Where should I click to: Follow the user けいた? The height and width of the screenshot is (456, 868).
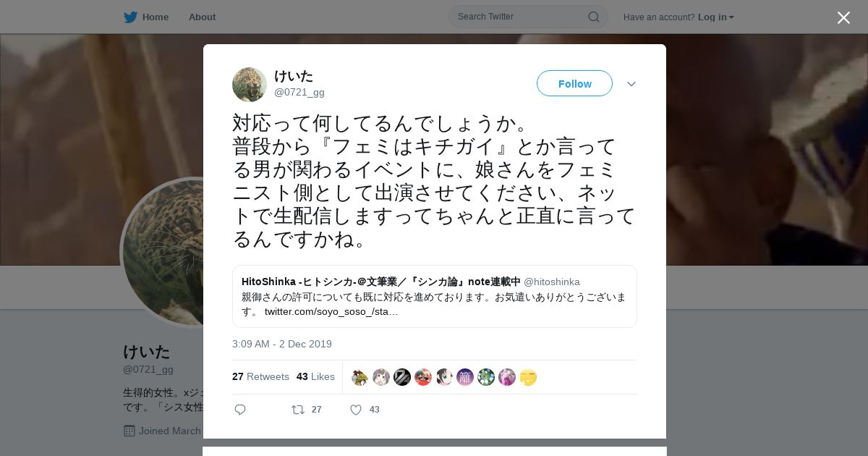(x=574, y=83)
